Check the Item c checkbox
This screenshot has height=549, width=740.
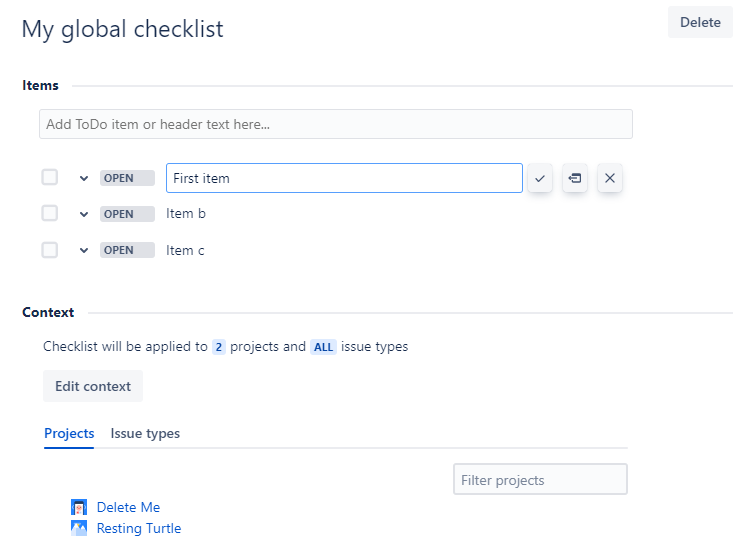pyautogui.click(x=50, y=250)
